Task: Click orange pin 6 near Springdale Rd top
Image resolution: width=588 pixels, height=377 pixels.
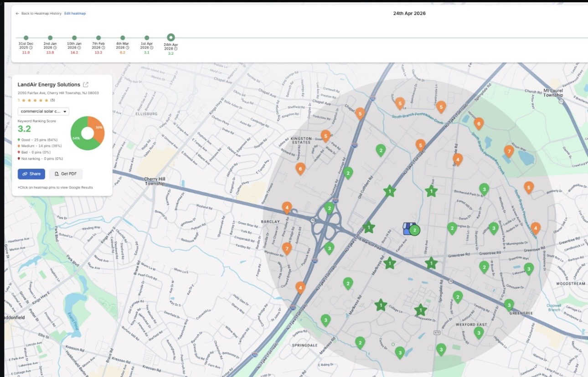Action: tap(479, 123)
